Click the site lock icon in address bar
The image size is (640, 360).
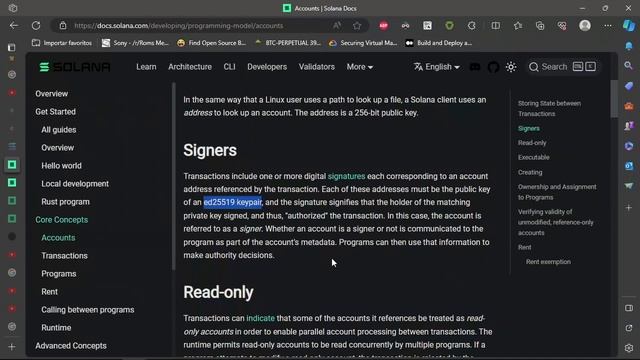pos(63,26)
